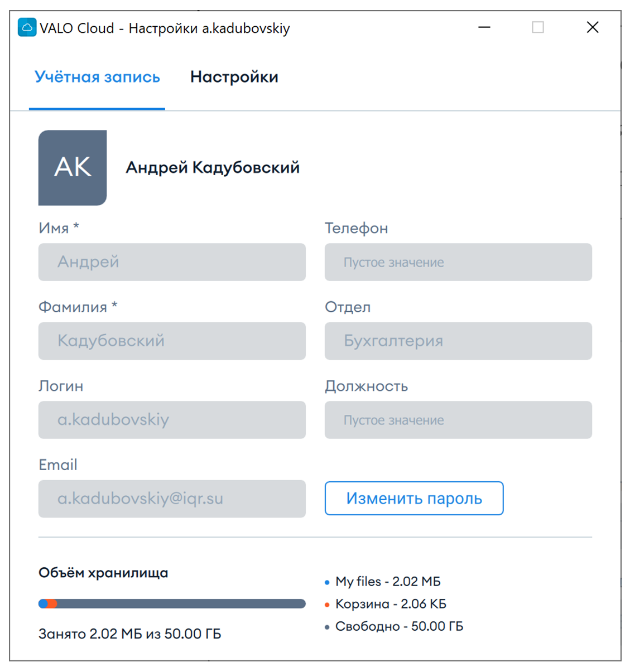Click the Отдел field showing Бухгалтерия
The width and height of the screenshot is (630, 672).
point(458,341)
